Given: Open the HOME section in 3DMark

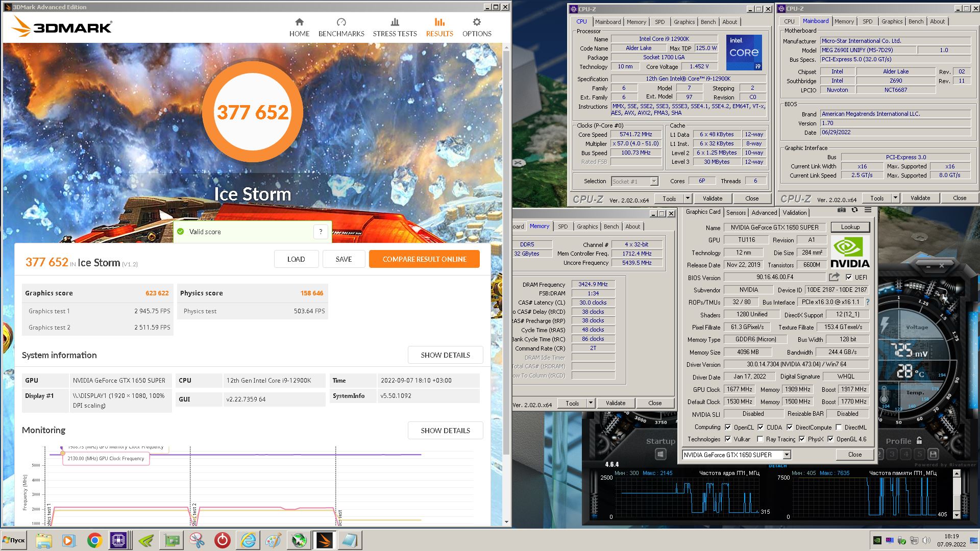Looking at the screenshot, I should (x=299, y=28).
